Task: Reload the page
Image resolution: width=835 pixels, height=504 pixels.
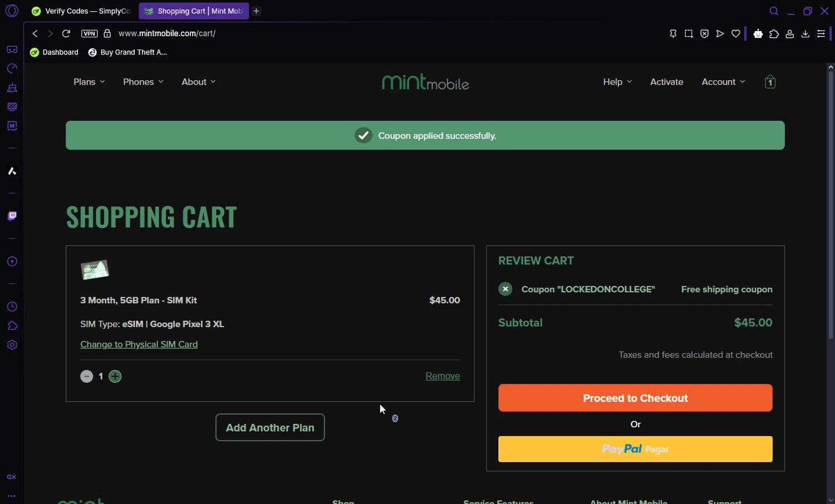Action: click(x=66, y=33)
